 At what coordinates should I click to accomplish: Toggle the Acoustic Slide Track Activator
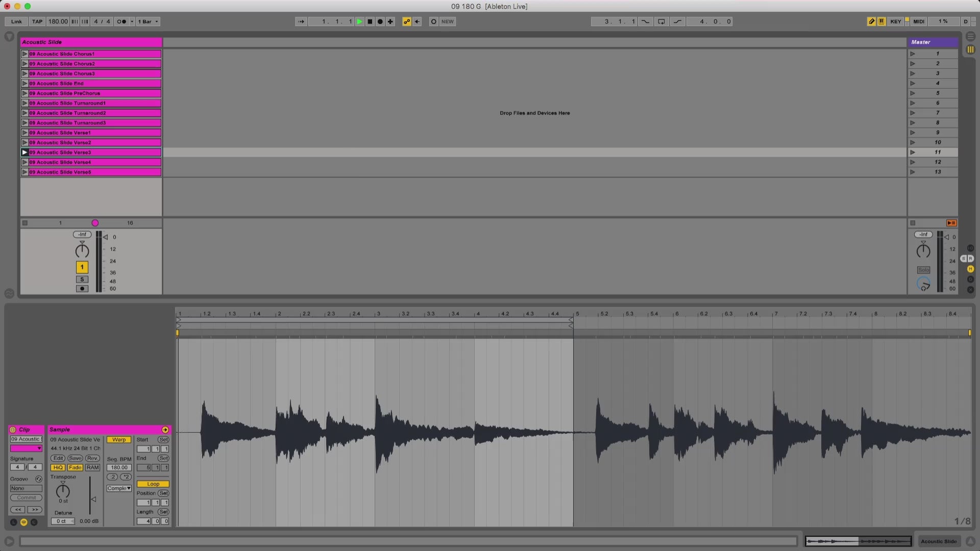tap(82, 267)
